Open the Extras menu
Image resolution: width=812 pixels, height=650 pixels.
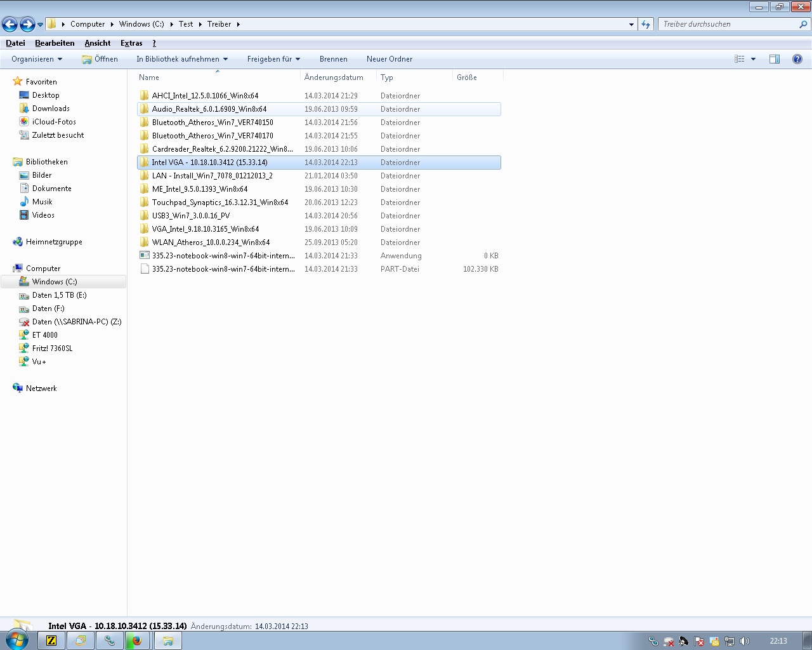point(131,43)
